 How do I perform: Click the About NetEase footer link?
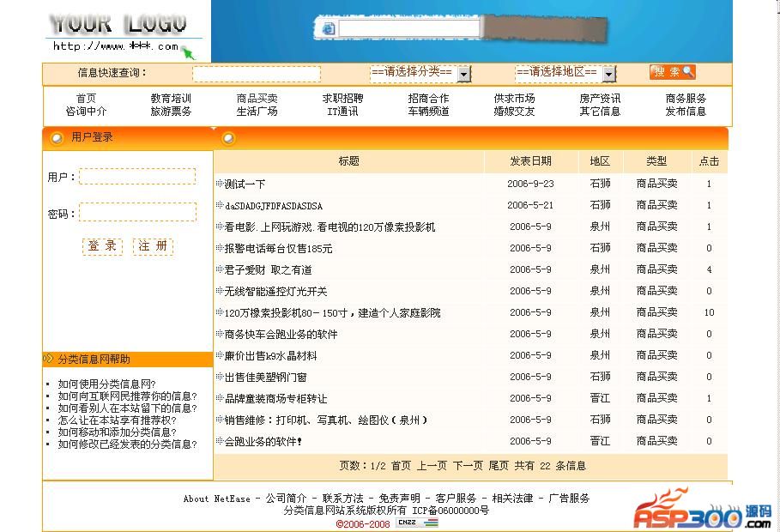[217, 499]
